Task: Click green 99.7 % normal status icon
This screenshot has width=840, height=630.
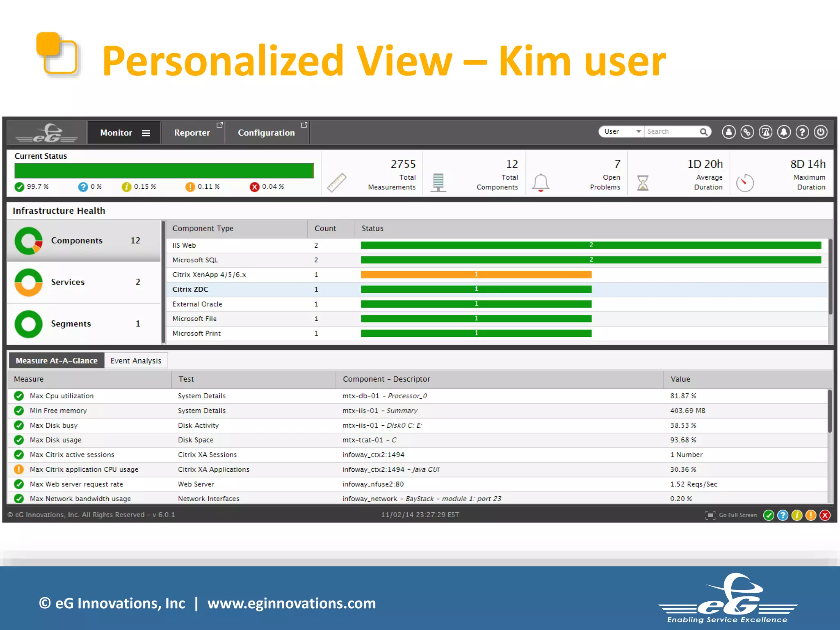Action: (19, 187)
